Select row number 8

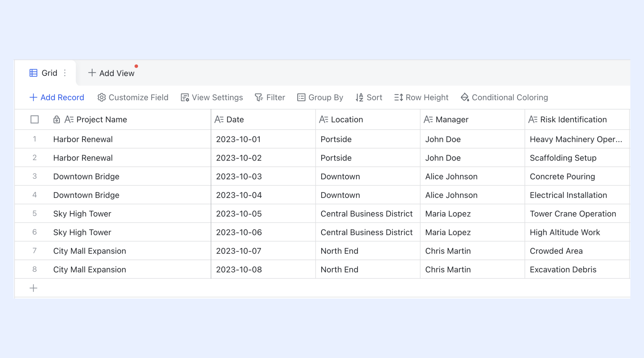35,269
